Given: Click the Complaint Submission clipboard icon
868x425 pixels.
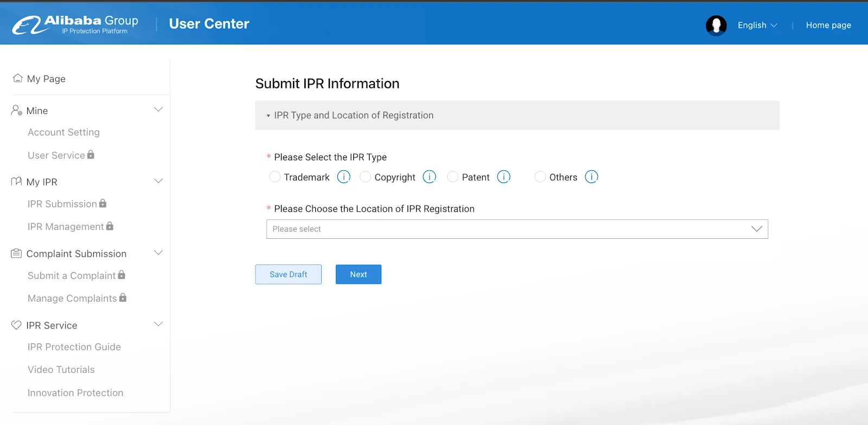Looking at the screenshot, I should [x=17, y=253].
